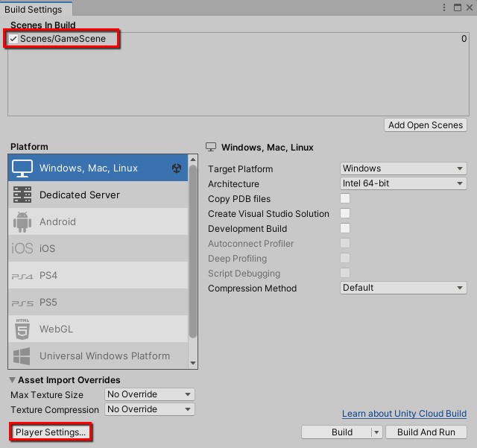Click the PS5 logo icon
The image size is (477, 448).
[22, 303]
